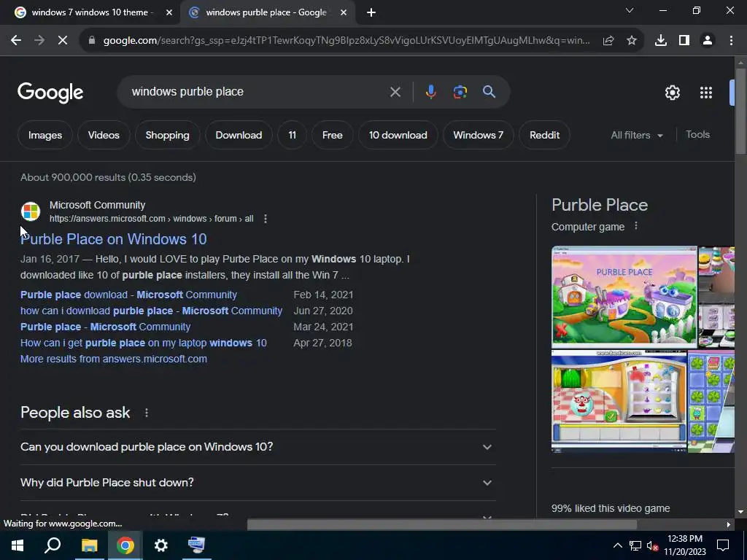Open More results from answers.microsoft.com
This screenshot has width=747, height=560.
pyautogui.click(x=113, y=359)
